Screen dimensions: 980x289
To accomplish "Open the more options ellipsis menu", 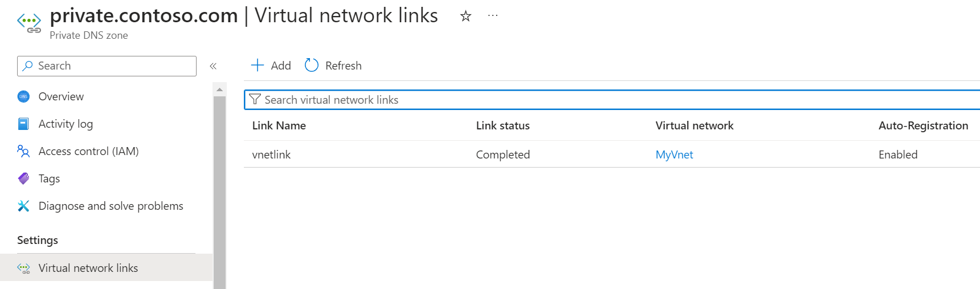I will (493, 16).
